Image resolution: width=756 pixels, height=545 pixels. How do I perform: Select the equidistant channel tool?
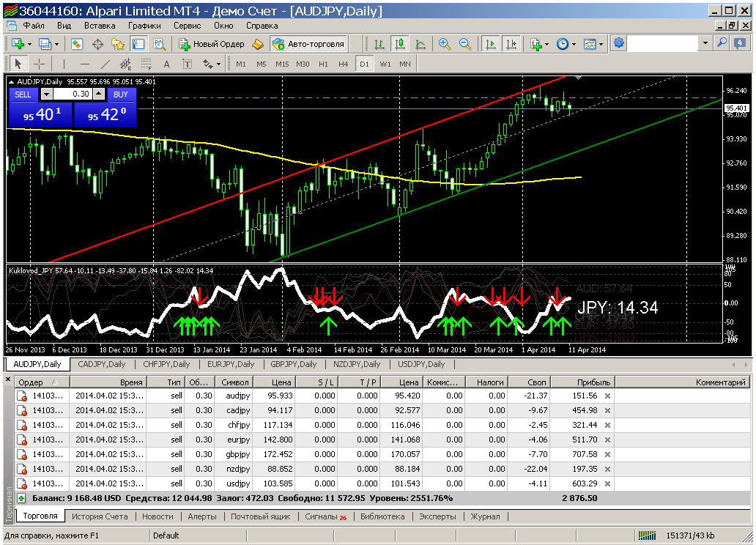[x=126, y=64]
